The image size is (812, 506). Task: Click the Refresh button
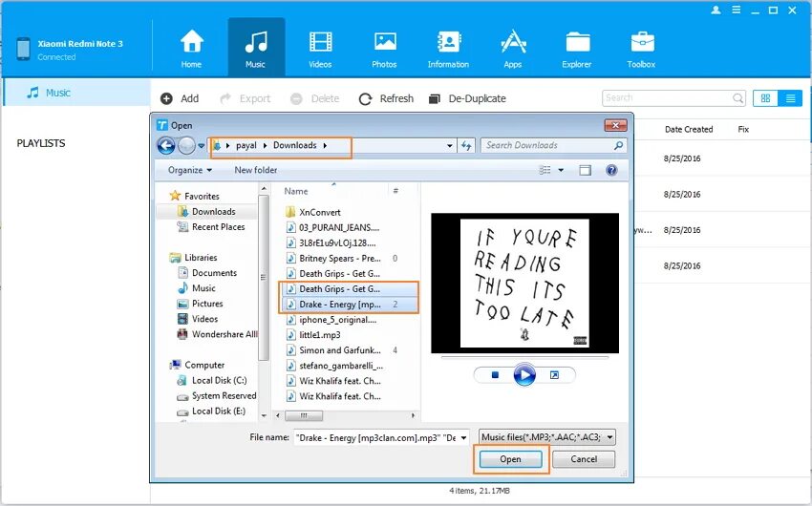[x=386, y=98]
